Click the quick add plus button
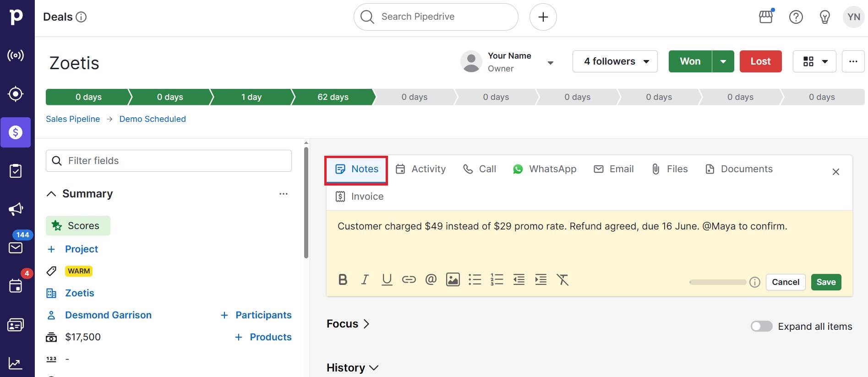The width and height of the screenshot is (868, 377). [x=543, y=17]
